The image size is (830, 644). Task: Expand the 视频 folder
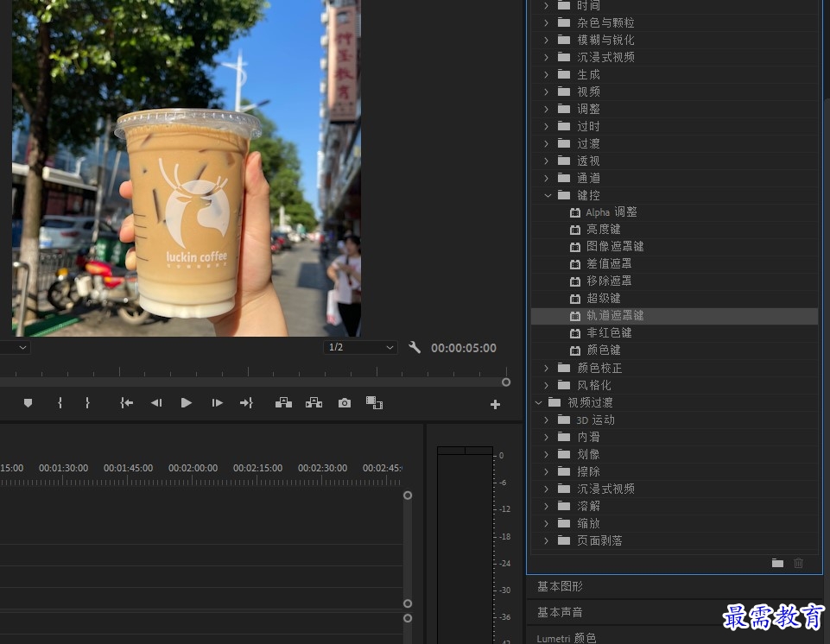546,92
